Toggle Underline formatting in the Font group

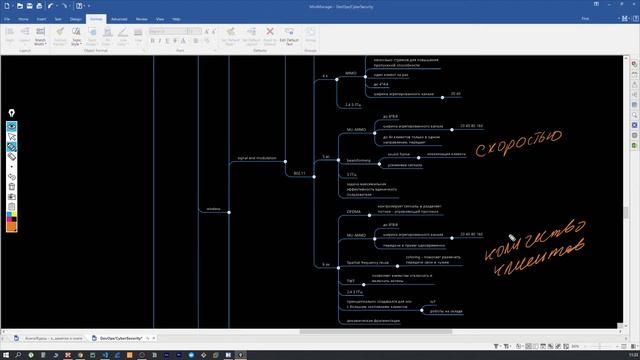pyautogui.click(x=167, y=41)
